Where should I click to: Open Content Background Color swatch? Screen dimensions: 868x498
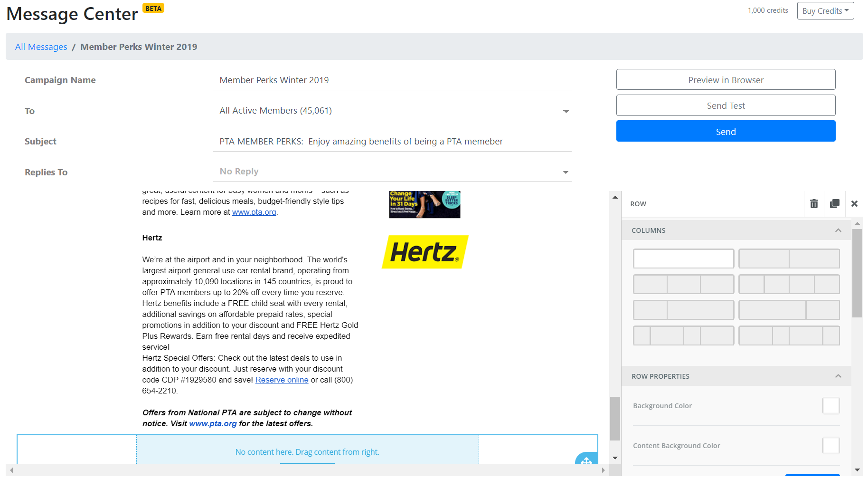pyautogui.click(x=831, y=446)
